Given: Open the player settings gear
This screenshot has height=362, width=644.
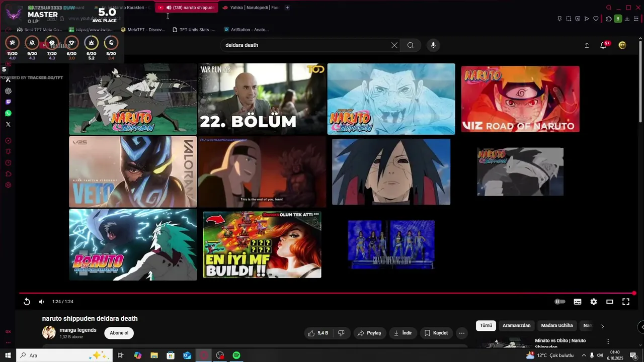Looking at the screenshot, I should 594,302.
